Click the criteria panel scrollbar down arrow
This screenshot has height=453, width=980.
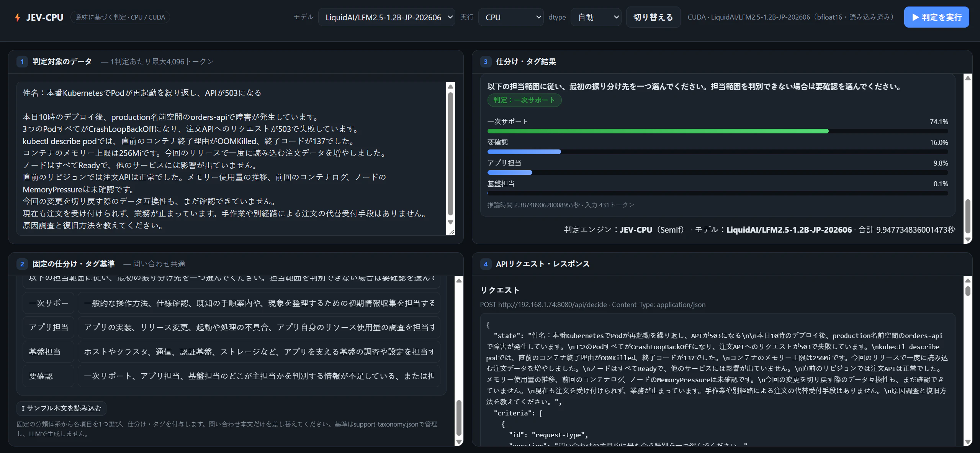(x=459, y=442)
